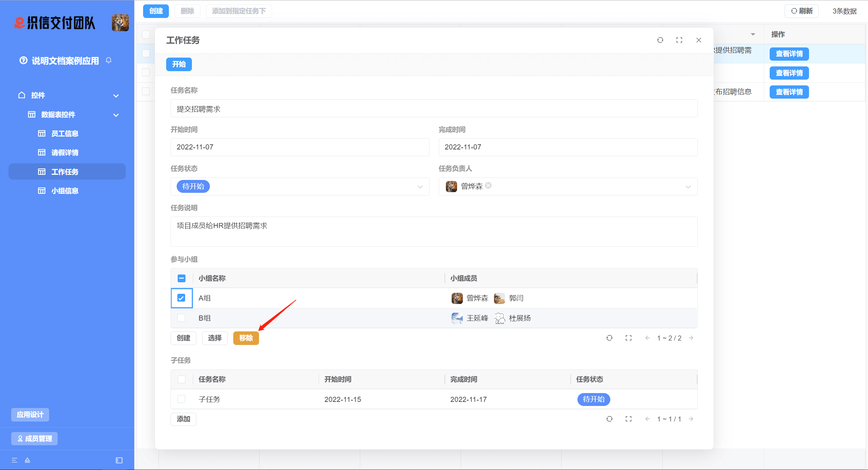Click the orange 移除 button

click(x=246, y=338)
